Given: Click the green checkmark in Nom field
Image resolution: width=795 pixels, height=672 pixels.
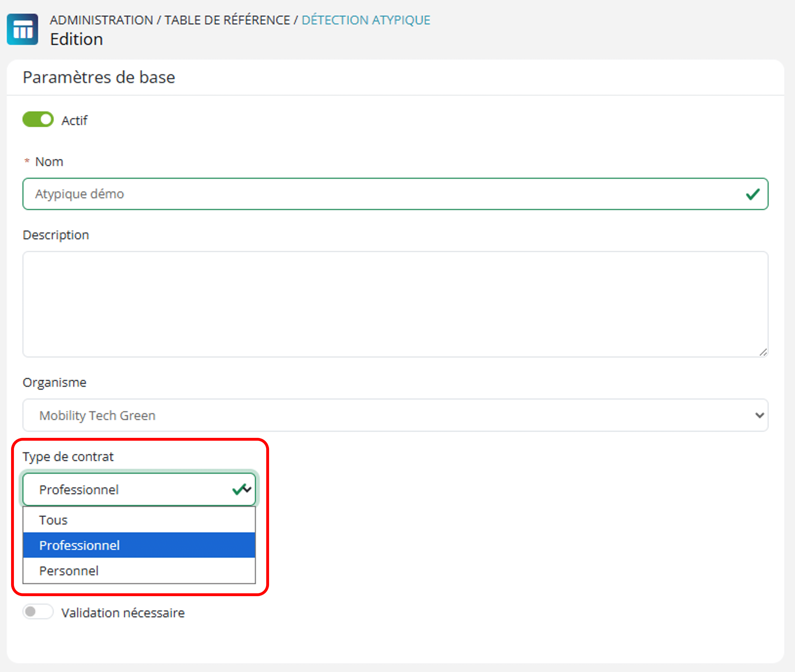Looking at the screenshot, I should coord(753,194).
